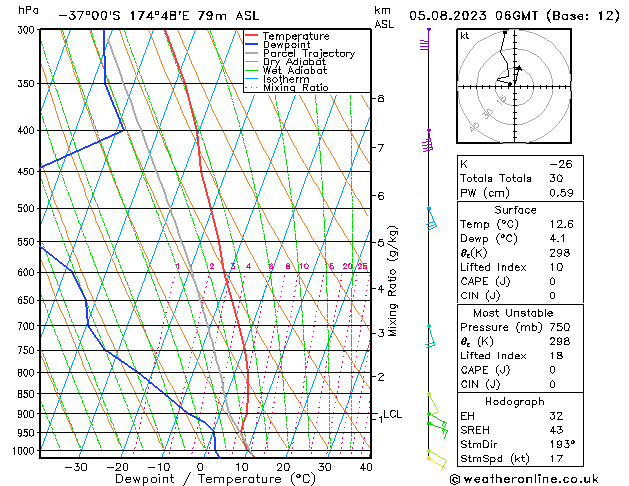Click the 'LCL' marker label
The image size is (629, 486).
(393, 414)
